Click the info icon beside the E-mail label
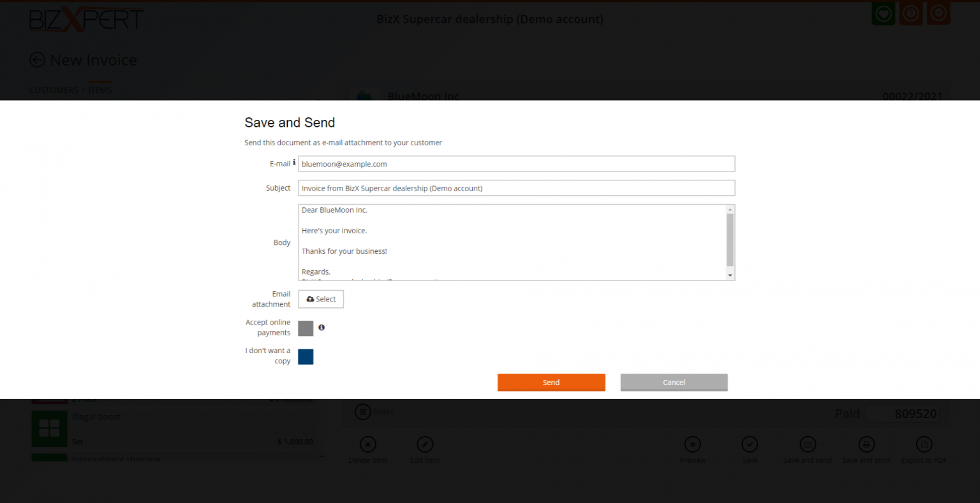 (x=294, y=163)
